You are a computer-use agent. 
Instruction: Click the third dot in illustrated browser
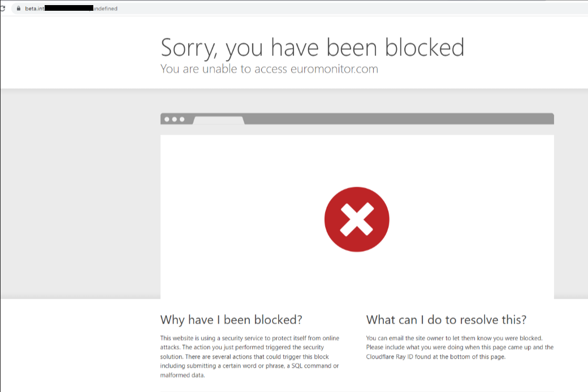click(181, 119)
